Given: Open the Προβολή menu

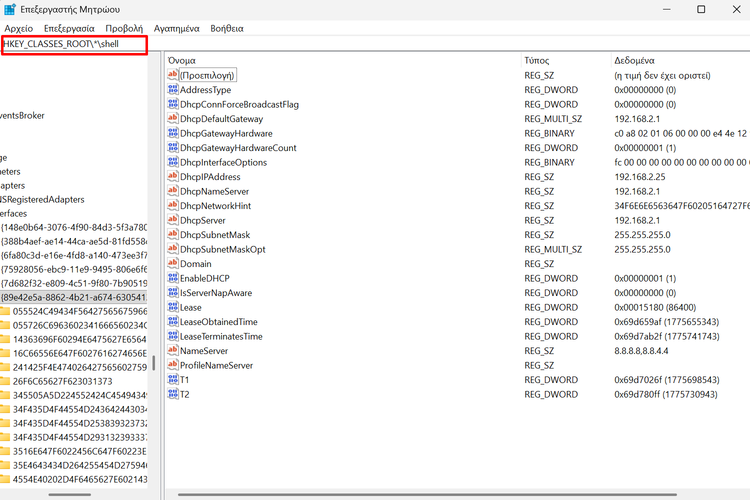Looking at the screenshot, I should coord(124,29).
